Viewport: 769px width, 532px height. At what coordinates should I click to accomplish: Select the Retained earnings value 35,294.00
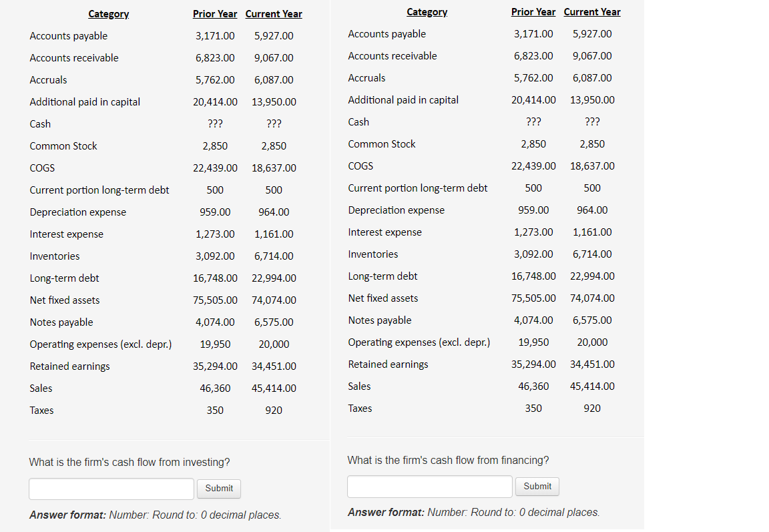point(215,366)
